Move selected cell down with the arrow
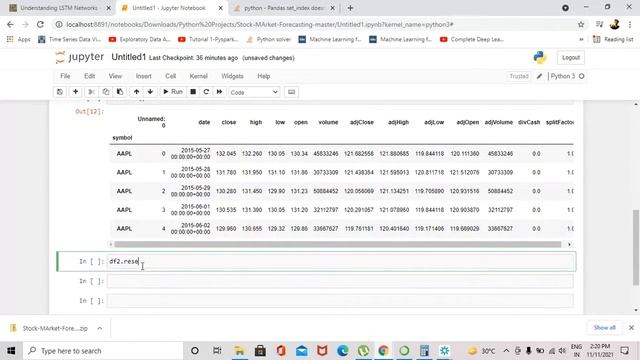This screenshot has height=360, width=640. 150,92
